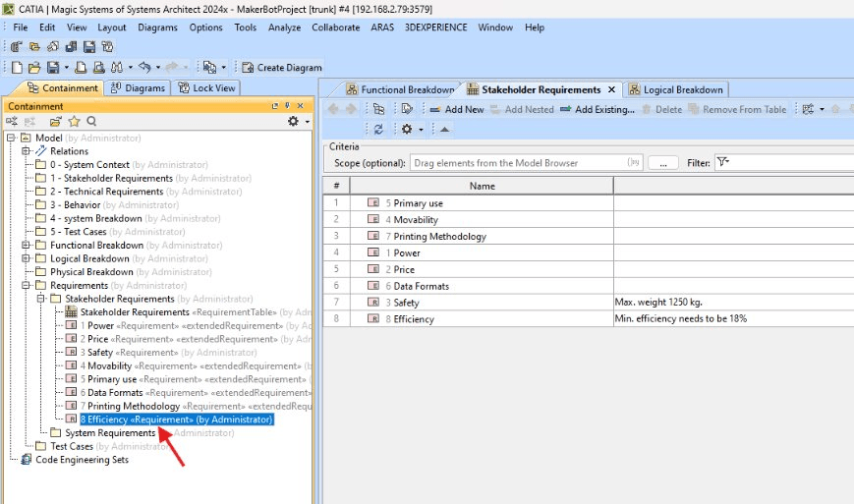Expand the Logical Breakdown package

coord(25,258)
